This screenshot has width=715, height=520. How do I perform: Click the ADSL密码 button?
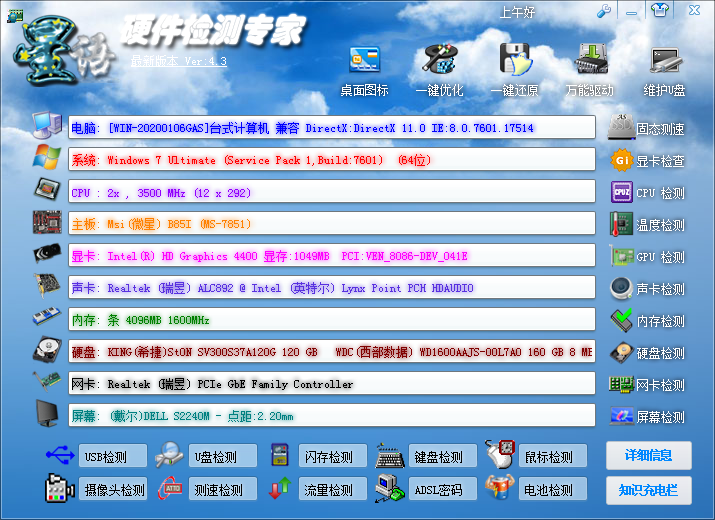click(443, 489)
